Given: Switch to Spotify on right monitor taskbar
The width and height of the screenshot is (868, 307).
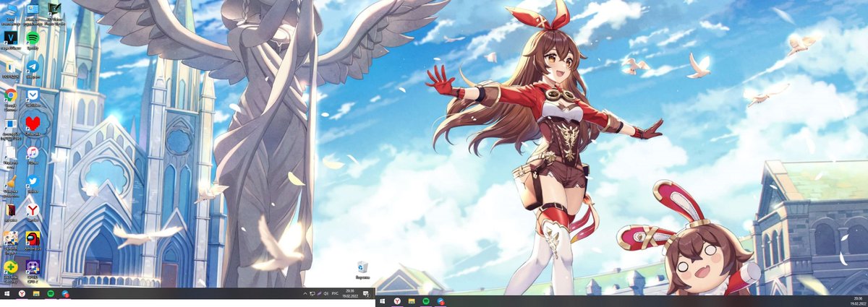Looking at the screenshot, I should point(425,301).
